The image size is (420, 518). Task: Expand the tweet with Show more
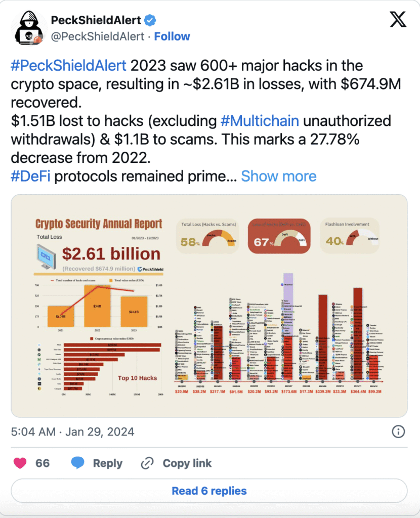pyautogui.click(x=279, y=176)
